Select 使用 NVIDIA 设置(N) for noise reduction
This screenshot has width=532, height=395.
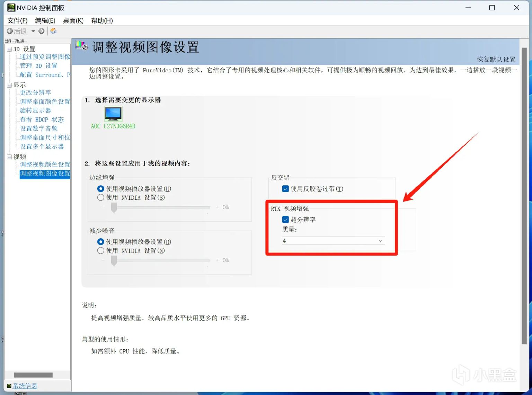pyautogui.click(x=131, y=251)
